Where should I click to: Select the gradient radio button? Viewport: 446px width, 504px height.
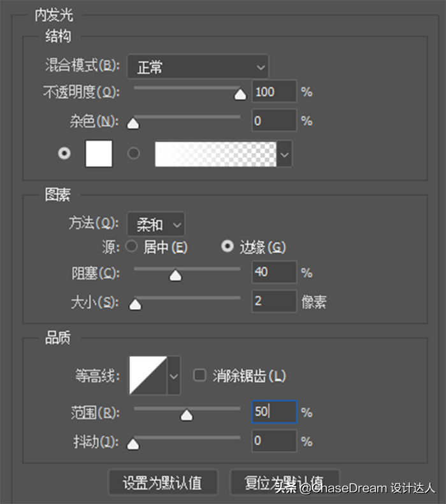tap(134, 154)
